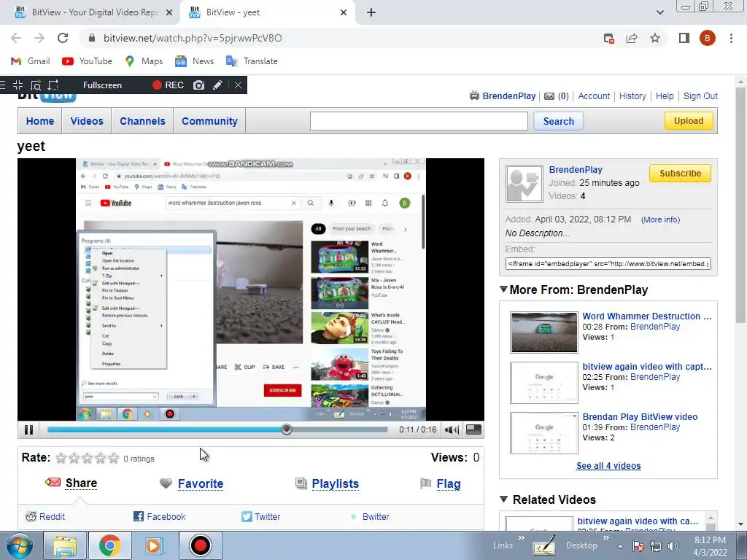
Task: Click the Bandicam REC button
Action: (x=168, y=85)
